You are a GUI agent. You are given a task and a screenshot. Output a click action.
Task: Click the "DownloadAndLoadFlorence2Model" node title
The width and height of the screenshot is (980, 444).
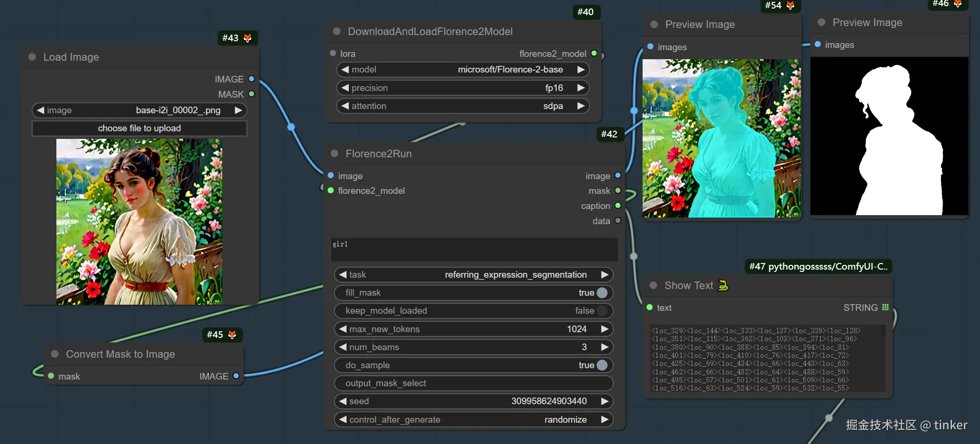430,31
